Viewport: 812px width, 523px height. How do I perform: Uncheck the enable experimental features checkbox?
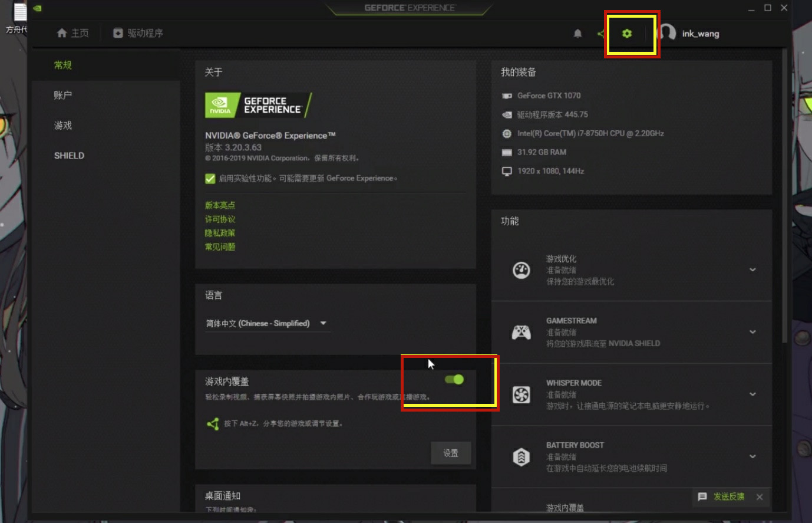point(210,179)
